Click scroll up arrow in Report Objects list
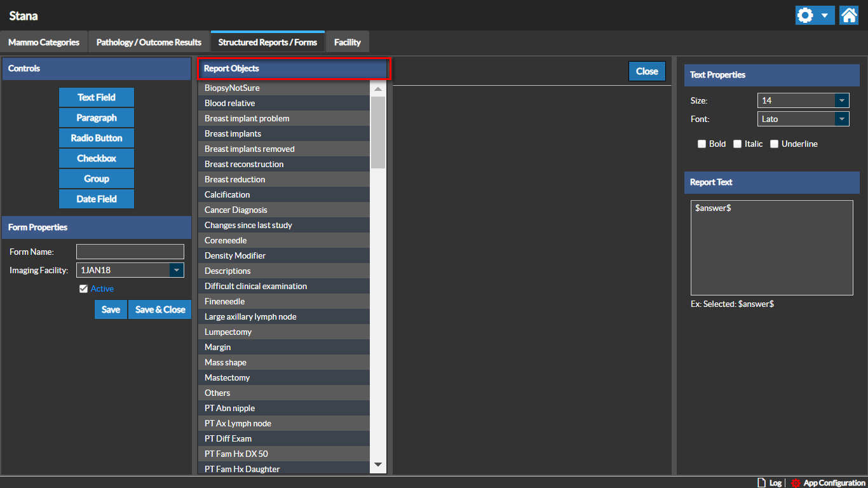The height and width of the screenshot is (488, 868). click(378, 89)
